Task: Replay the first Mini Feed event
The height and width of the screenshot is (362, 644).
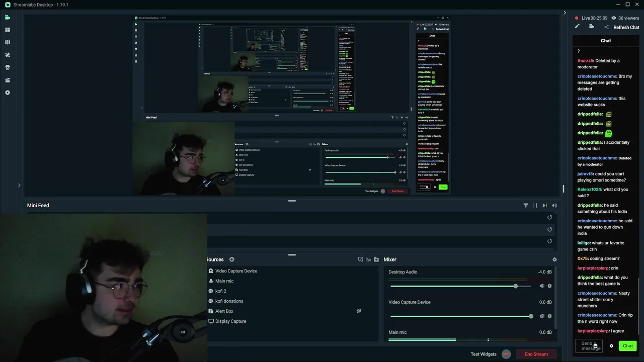Action: pos(549,217)
